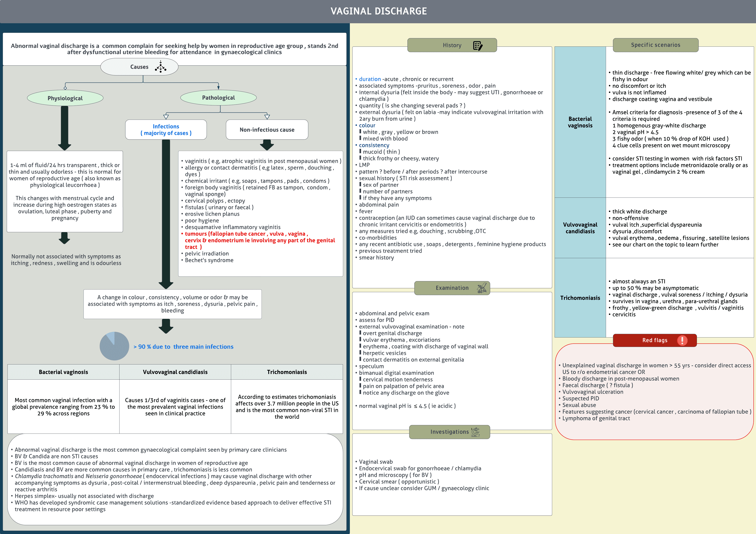The image size is (756, 534).
Task: Click the microscope icon beside Investigations
Action: 475,432
